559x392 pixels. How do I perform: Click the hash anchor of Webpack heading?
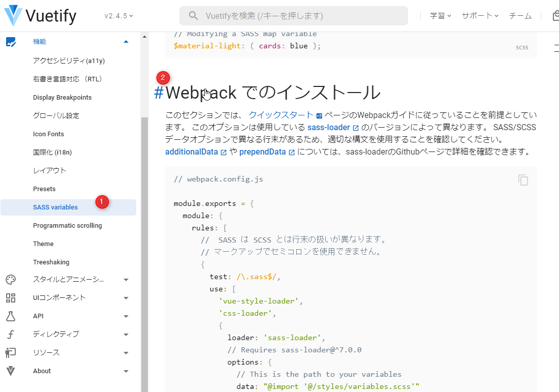click(x=159, y=93)
